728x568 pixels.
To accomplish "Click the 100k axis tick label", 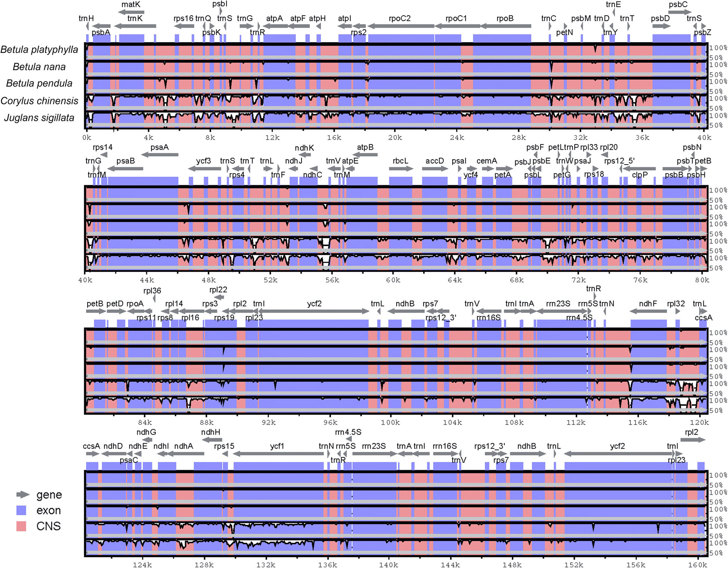I will 391,422.
